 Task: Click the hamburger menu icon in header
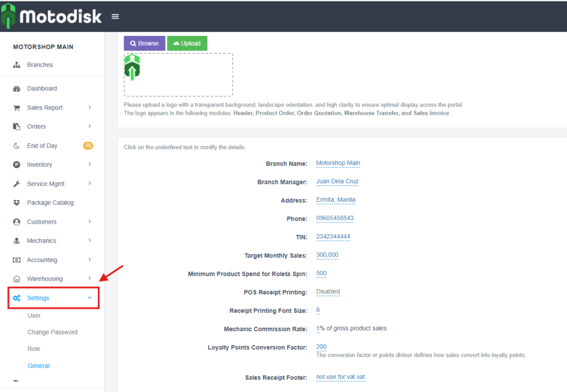pyautogui.click(x=115, y=17)
